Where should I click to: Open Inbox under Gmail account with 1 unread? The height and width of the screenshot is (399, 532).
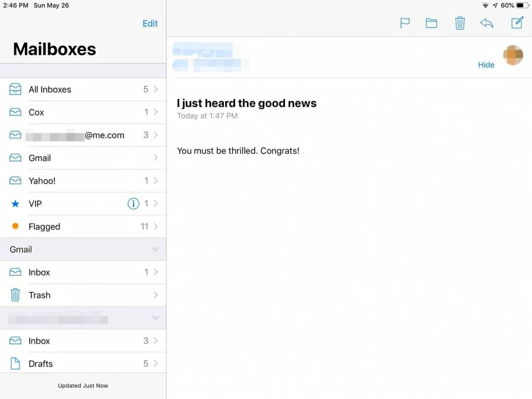point(83,272)
